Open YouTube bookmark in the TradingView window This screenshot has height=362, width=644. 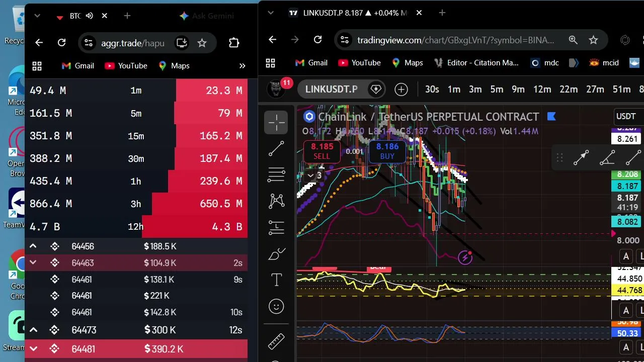click(x=359, y=63)
